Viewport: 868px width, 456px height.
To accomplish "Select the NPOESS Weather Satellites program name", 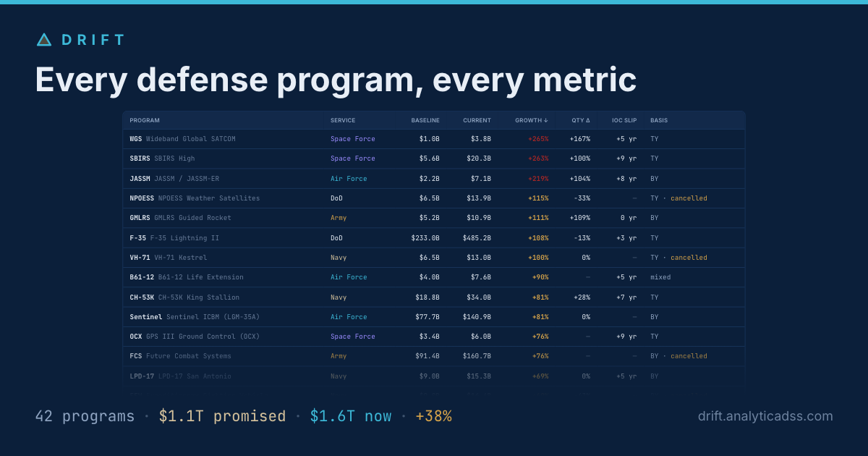I will pos(195,198).
